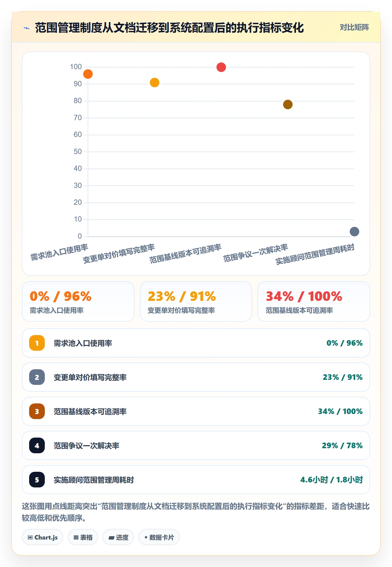392x567 pixels.
Task: Click the gray data point near zero
Action: (354, 232)
